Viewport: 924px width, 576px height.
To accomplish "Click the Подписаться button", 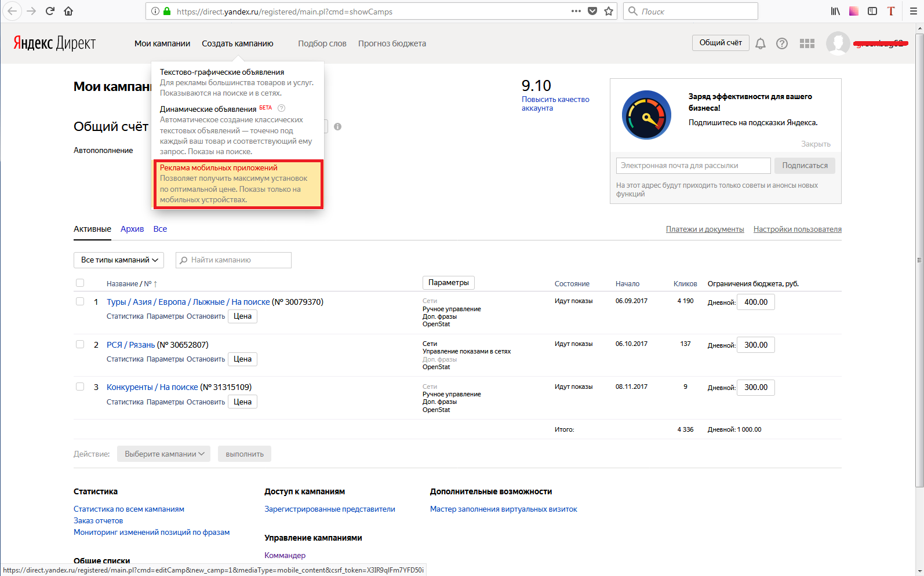I will [x=805, y=166].
